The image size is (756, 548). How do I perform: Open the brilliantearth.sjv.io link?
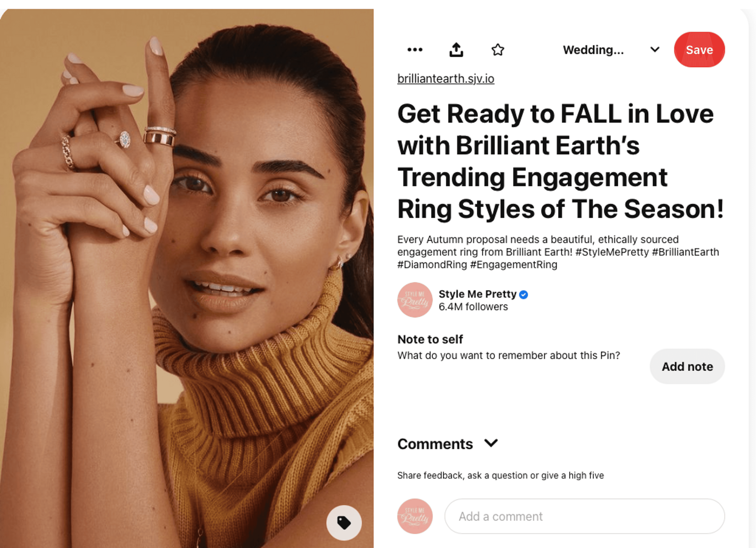446,79
